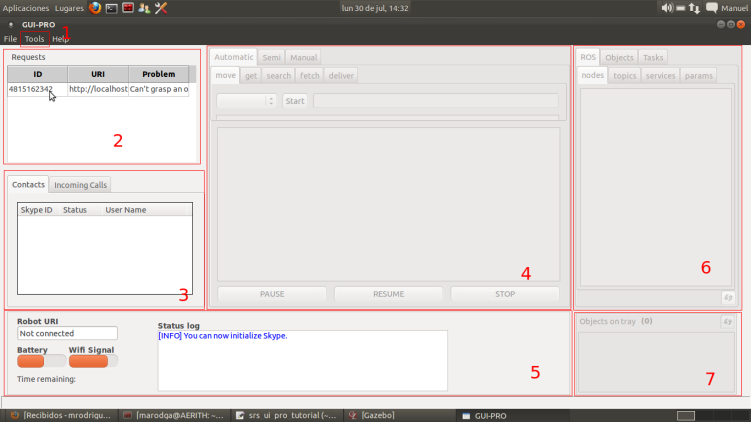Click the refresh icon below the nodes list
Image resolution: width=751 pixels, height=422 pixels.
pyautogui.click(x=728, y=297)
